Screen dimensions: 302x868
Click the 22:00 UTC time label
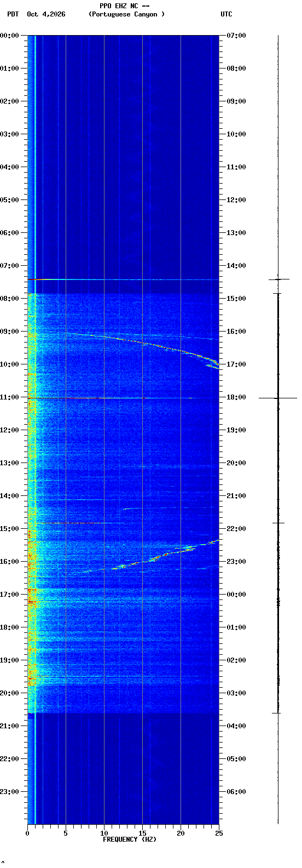(x=236, y=529)
